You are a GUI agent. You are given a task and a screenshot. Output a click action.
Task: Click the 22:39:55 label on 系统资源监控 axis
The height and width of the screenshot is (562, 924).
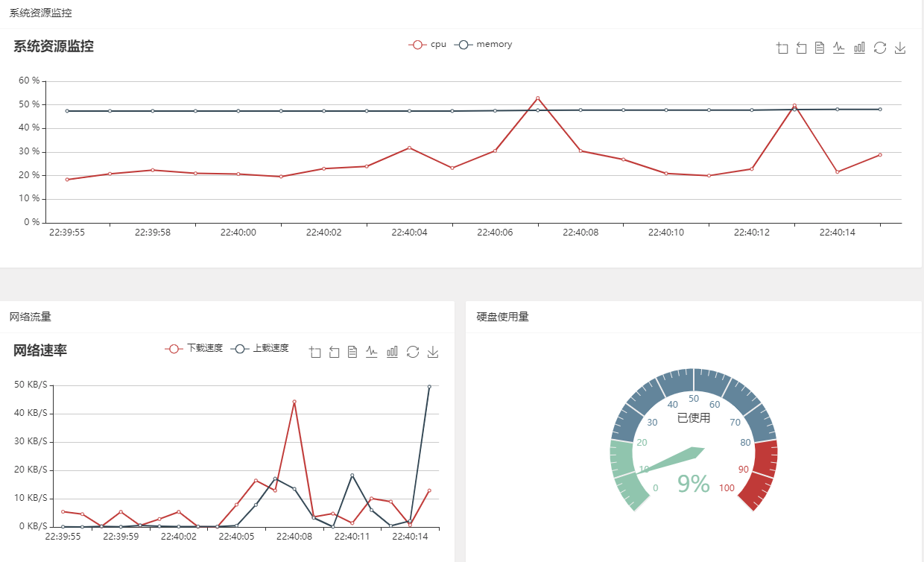click(x=67, y=233)
